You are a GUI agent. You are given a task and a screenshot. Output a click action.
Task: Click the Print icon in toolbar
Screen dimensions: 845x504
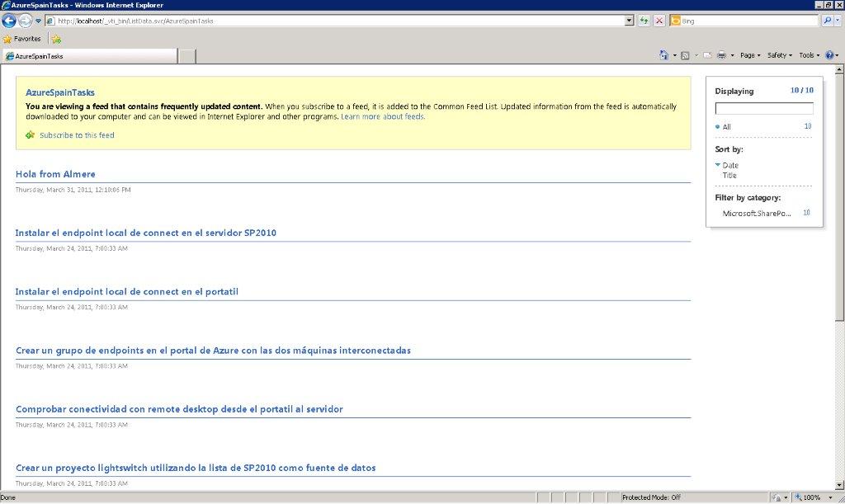(721, 55)
